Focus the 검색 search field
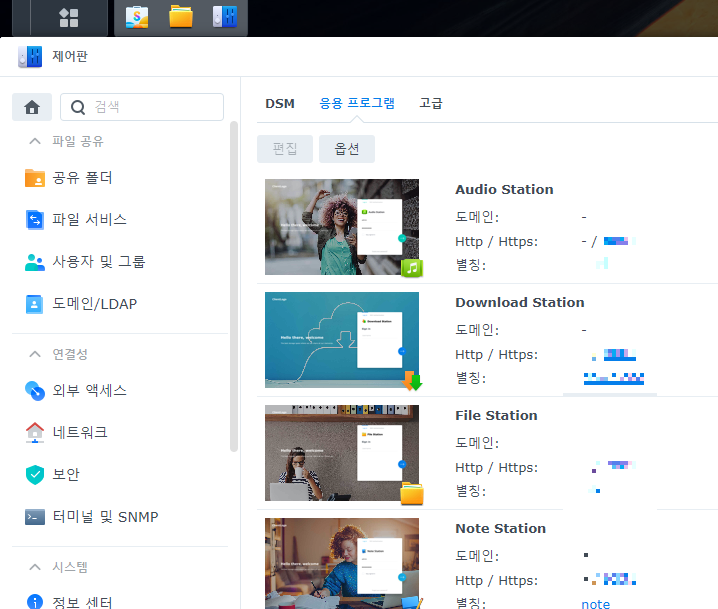This screenshot has width=718, height=609. point(142,107)
